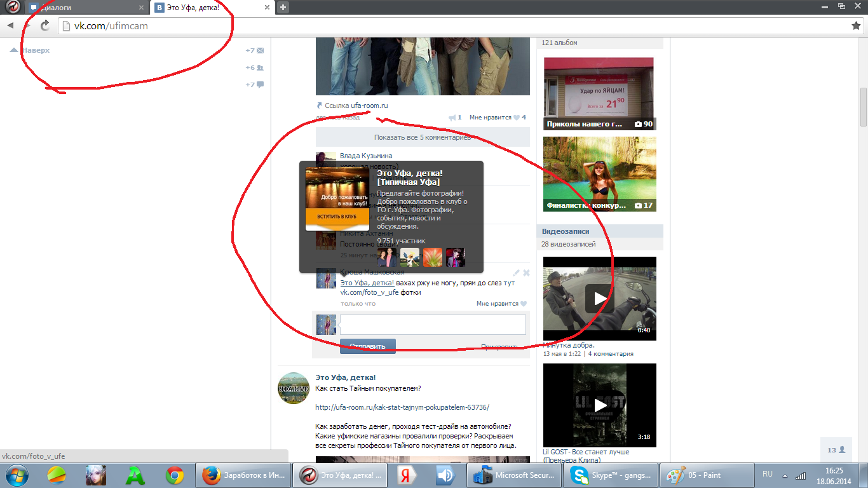Expand Показать все 5 комментариев
Image resolution: width=868 pixels, height=488 pixels.
pos(423,137)
